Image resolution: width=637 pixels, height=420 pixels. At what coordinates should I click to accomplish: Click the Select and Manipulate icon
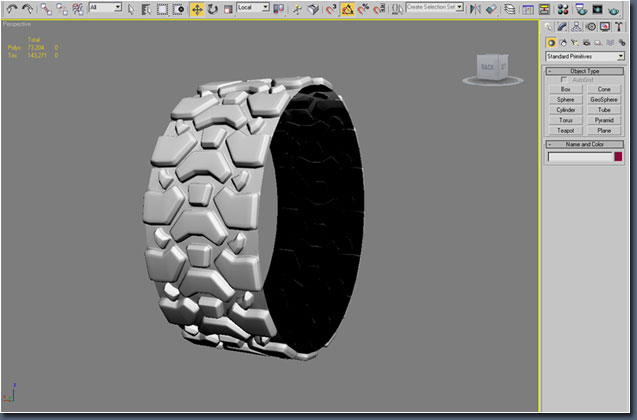point(297,9)
